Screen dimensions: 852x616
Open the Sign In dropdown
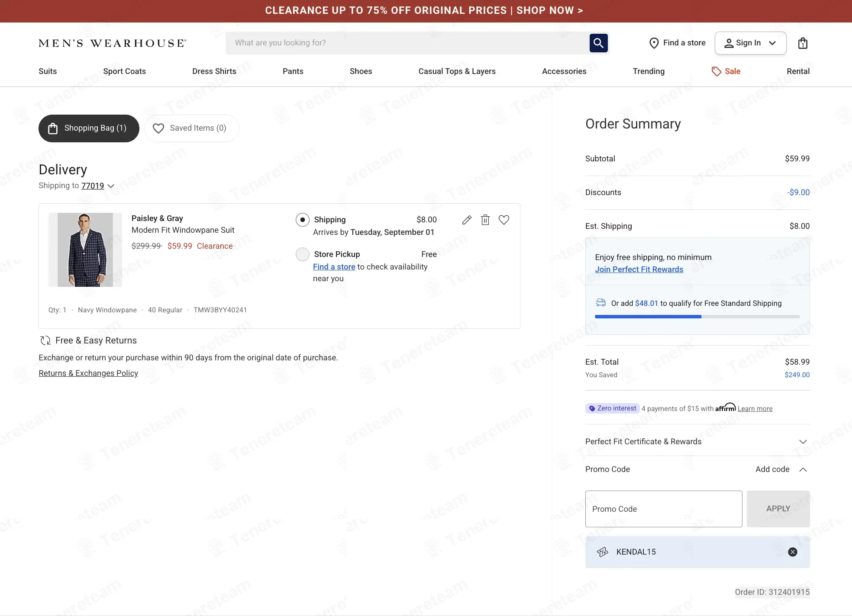(x=750, y=43)
